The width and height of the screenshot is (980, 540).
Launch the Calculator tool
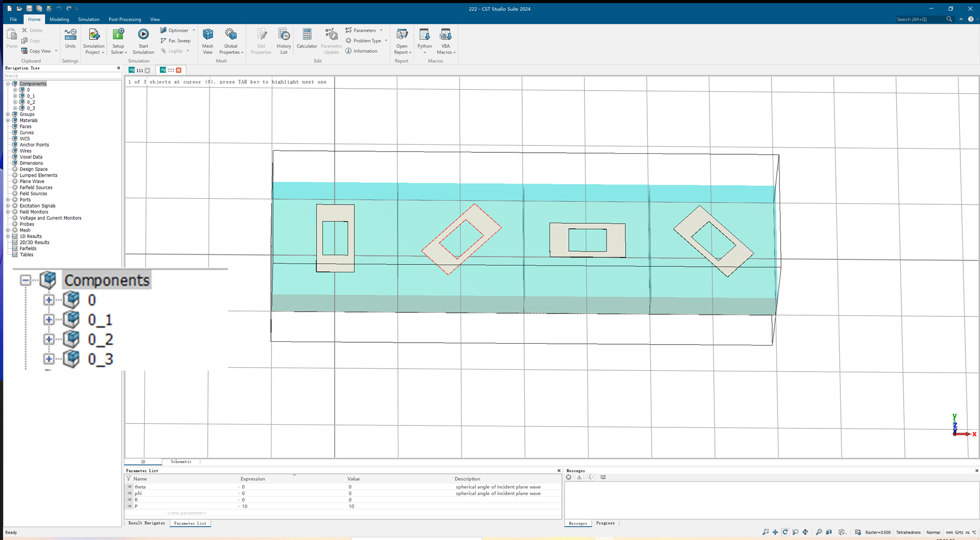[x=307, y=39]
